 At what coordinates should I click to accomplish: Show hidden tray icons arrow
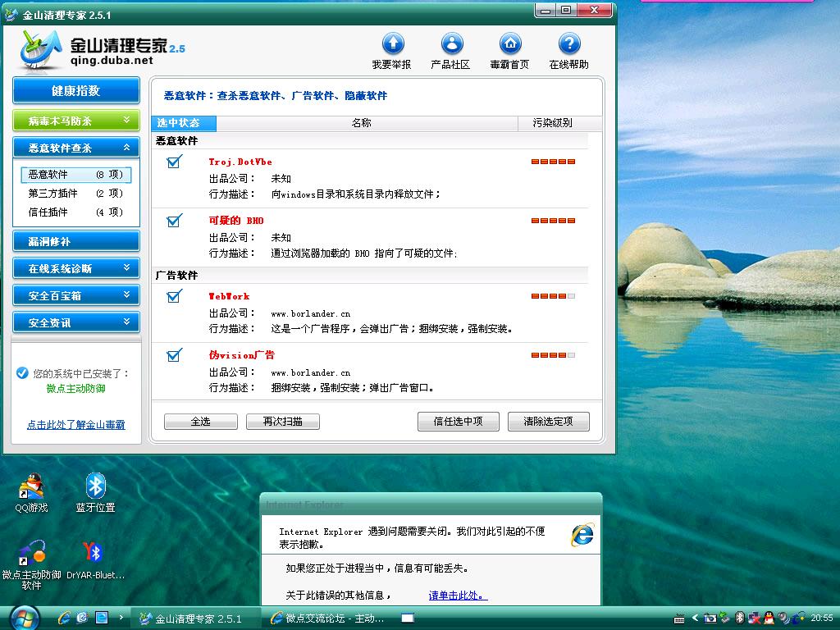coord(696,619)
